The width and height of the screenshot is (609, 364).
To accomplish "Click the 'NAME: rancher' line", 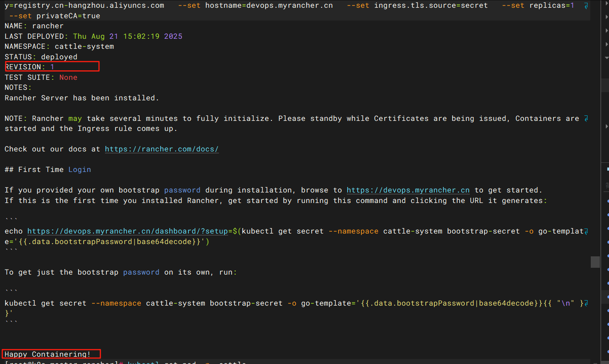I will click(34, 26).
